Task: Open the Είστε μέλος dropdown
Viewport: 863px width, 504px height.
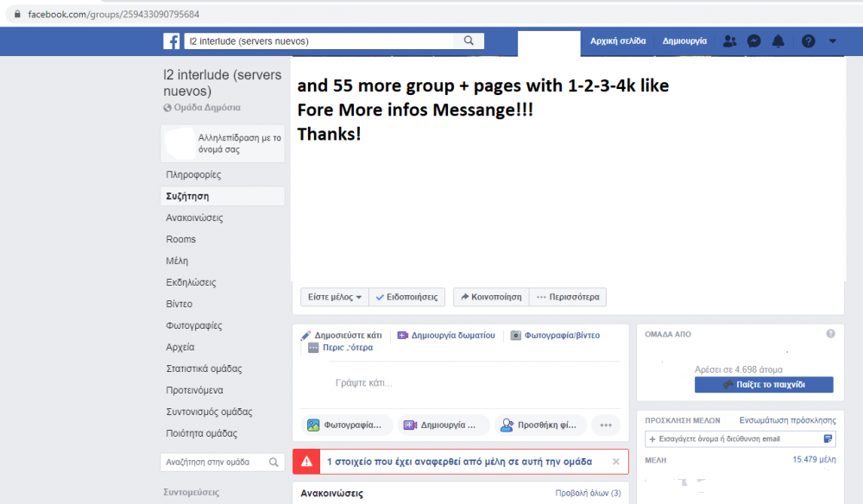Action: tap(335, 297)
